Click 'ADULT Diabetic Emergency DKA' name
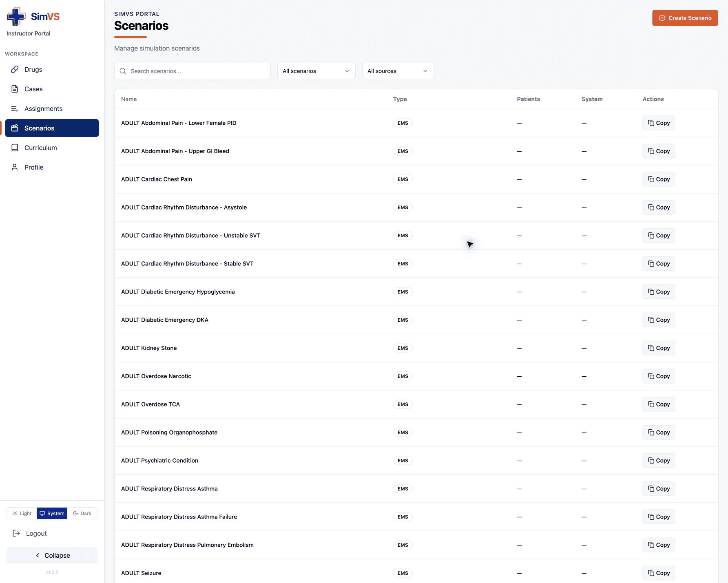Image resolution: width=728 pixels, height=583 pixels. 165,320
